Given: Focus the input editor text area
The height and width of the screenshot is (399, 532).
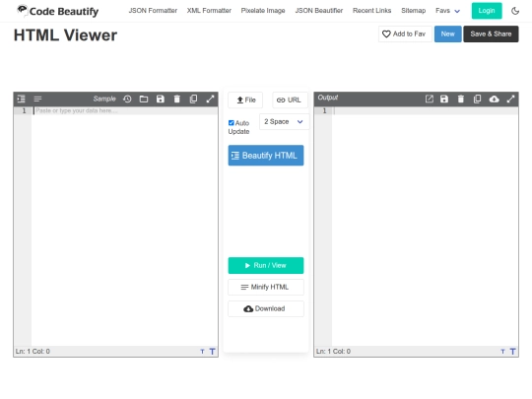Looking at the screenshot, I should tap(124, 227).
